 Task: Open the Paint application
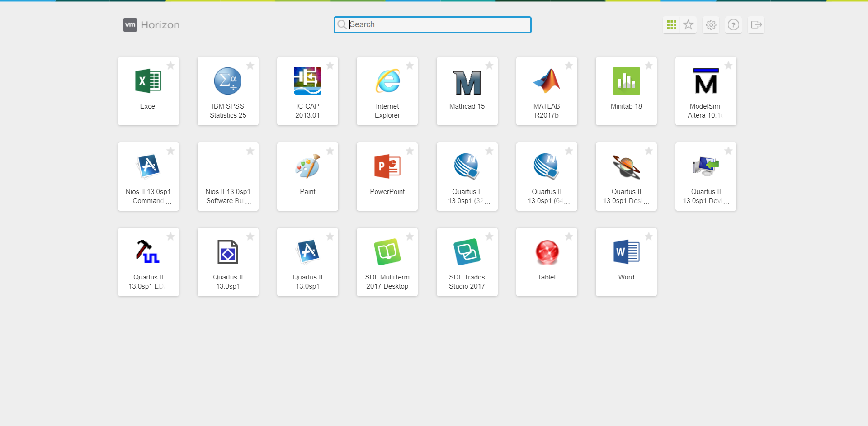[307, 167]
